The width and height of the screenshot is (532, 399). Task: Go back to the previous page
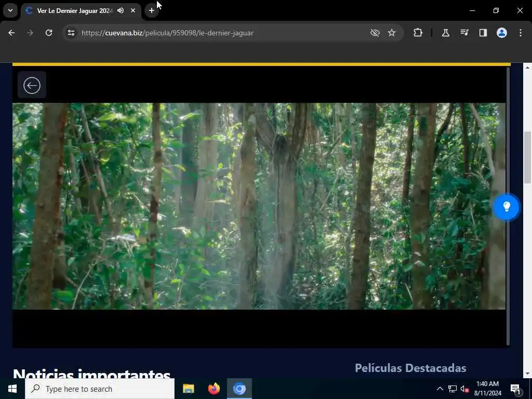(x=11, y=33)
